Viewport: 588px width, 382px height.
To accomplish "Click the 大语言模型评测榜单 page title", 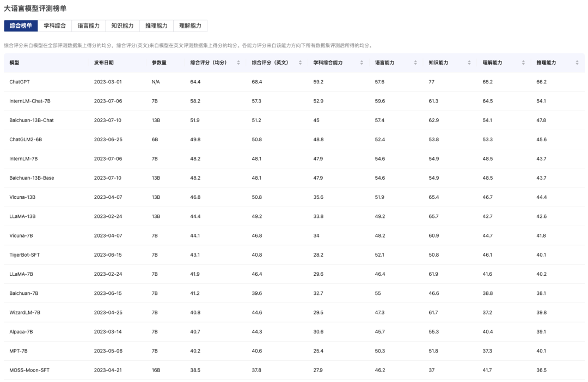I will (x=35, y=8).
